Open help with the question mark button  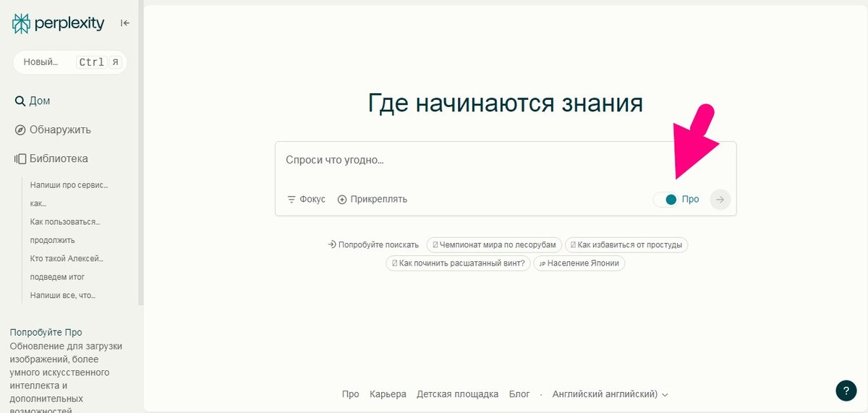[846, 391]
